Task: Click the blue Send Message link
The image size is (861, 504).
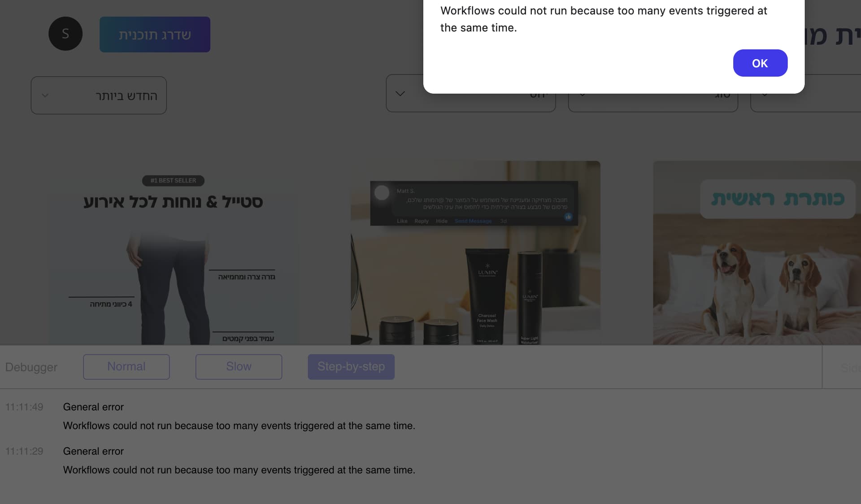Action: coord(473,221)
